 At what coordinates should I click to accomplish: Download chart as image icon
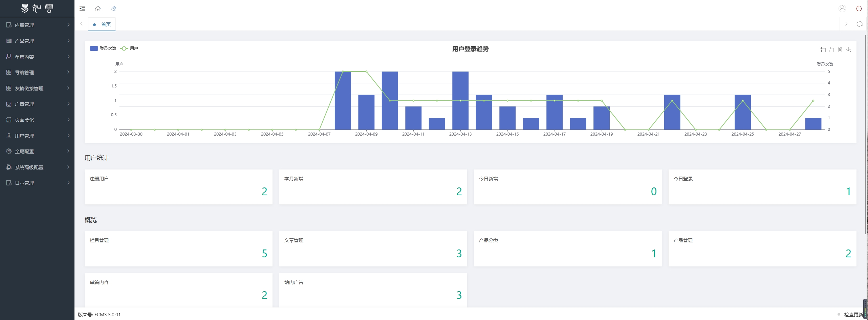coord(848,50)
